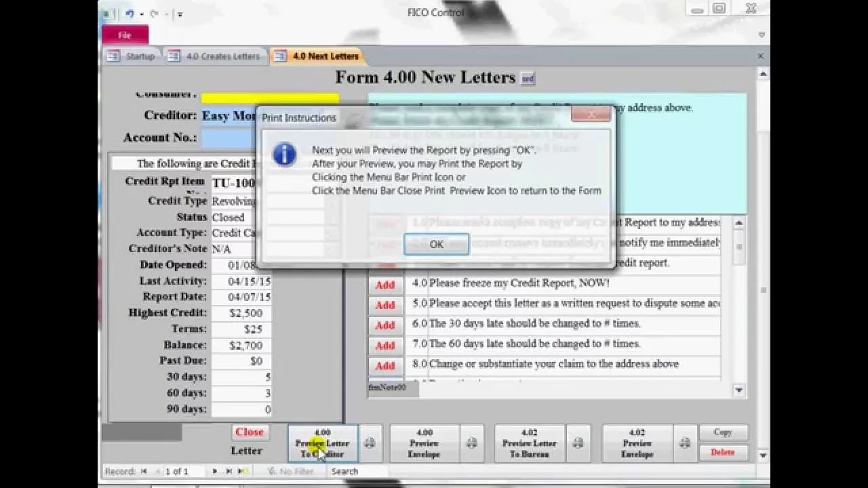
Task: Click the small 'sed' icon beside form title
Action: tap(527, 79)
